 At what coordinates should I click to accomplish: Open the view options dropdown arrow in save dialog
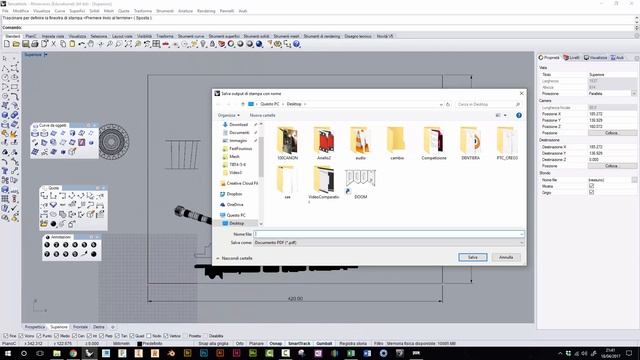pos(506,116)
